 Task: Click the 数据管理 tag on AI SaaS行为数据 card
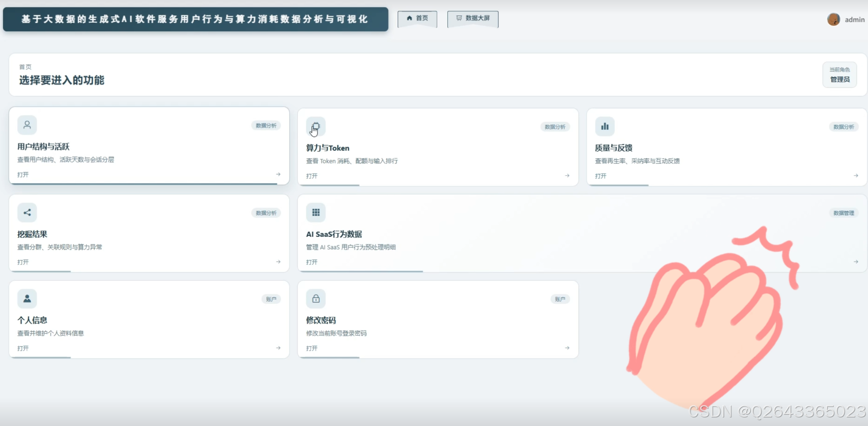point(844,213)
